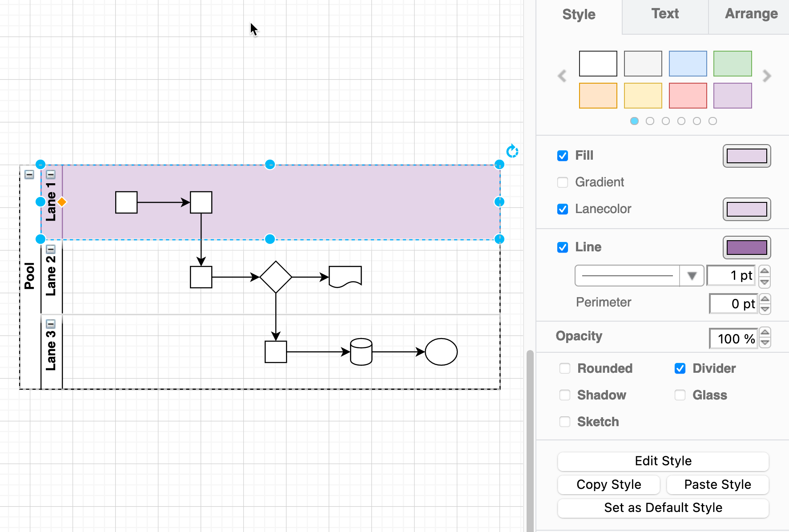Collapse Lane 1 using its minus icon
The width and height of the screenshot is (789, 532).
pyautogui.click(x=51, y=175)
